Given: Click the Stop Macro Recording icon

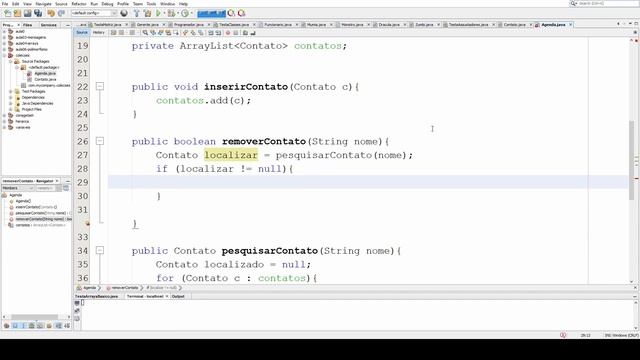Looking at the screenshot, I should pos(236,33).
